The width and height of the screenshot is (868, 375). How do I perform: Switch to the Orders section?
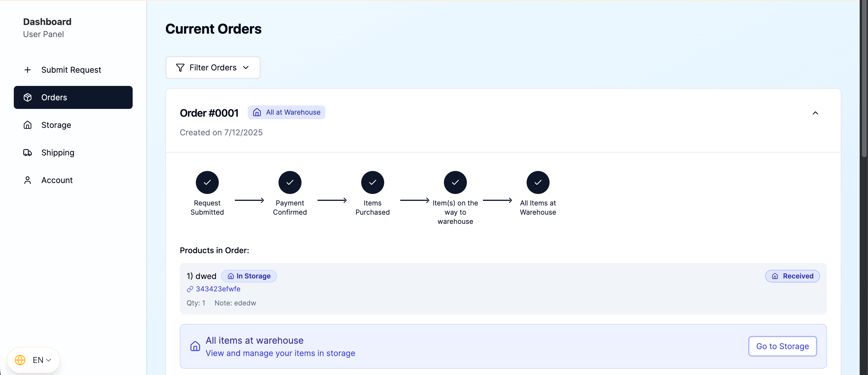[x=54, y=97]
